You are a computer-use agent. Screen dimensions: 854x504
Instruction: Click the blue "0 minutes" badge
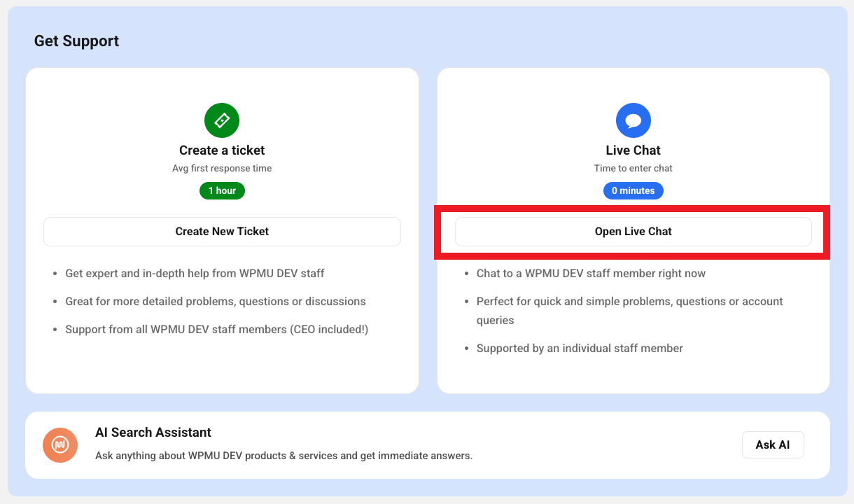633,190
